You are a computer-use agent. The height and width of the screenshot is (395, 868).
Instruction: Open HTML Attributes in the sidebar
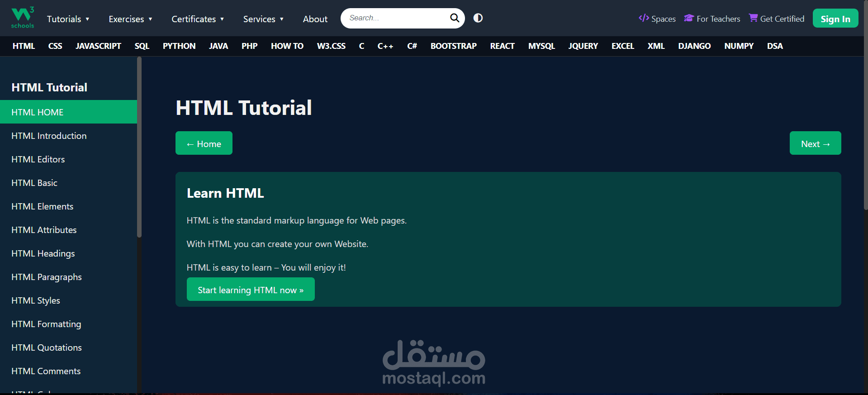pos(68,230)
